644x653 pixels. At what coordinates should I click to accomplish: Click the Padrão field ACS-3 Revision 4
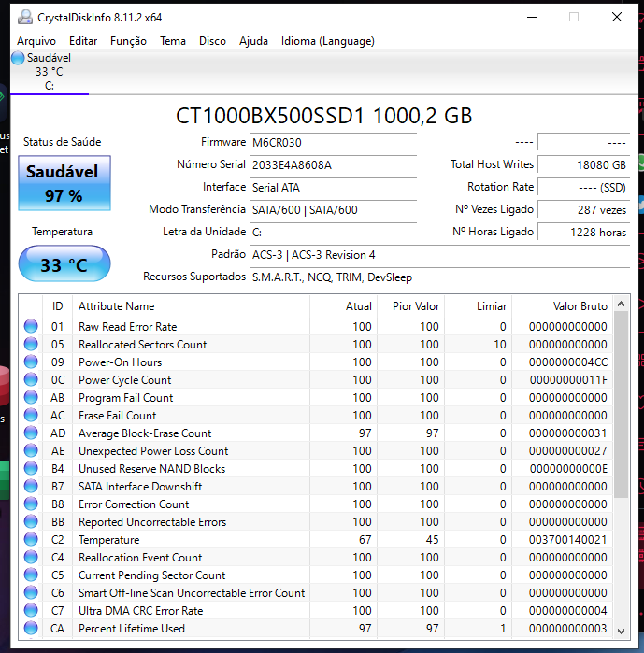pos(440,254)
